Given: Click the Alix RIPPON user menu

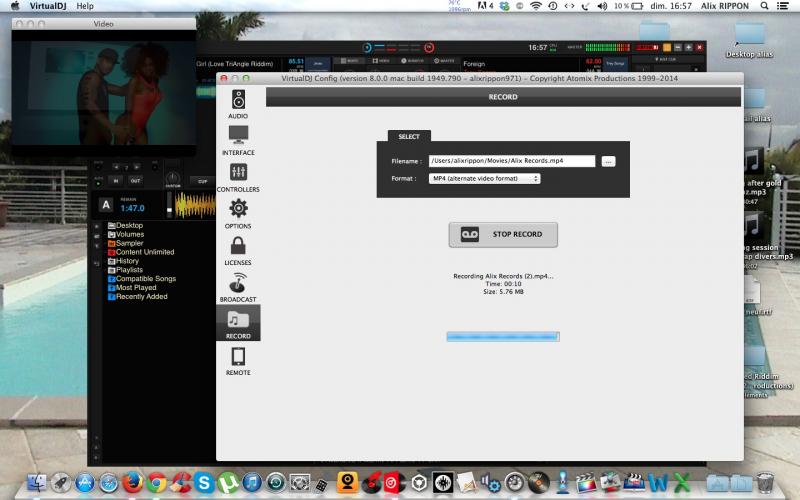Looking at the screenshot, I should [x=725, y=6].
